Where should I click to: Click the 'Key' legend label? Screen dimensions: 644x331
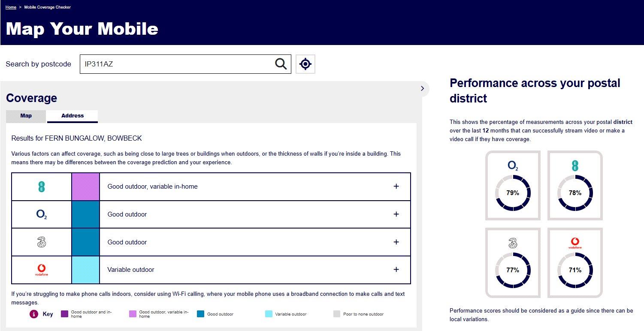click(x=48, y=314)
